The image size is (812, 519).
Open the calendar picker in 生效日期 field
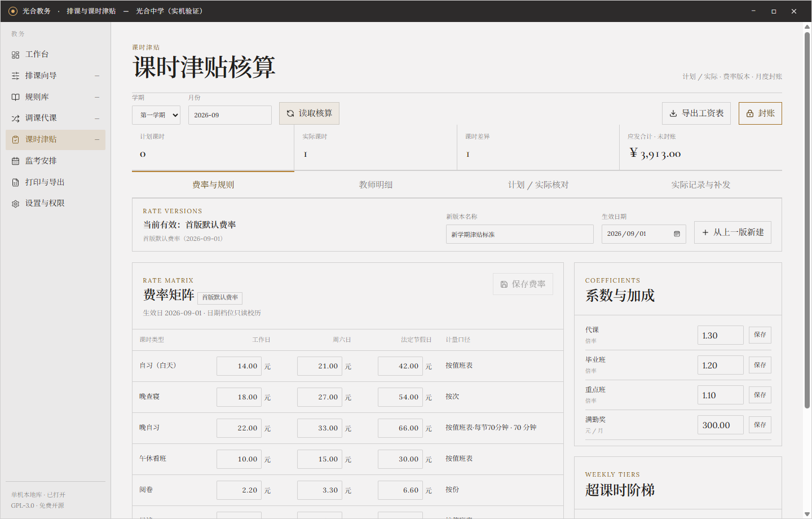click(677, 234)
